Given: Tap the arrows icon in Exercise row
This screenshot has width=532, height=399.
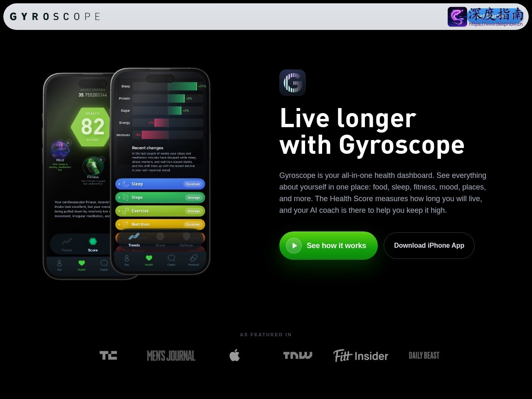Looking at the screenshot, I should [126, 211].
